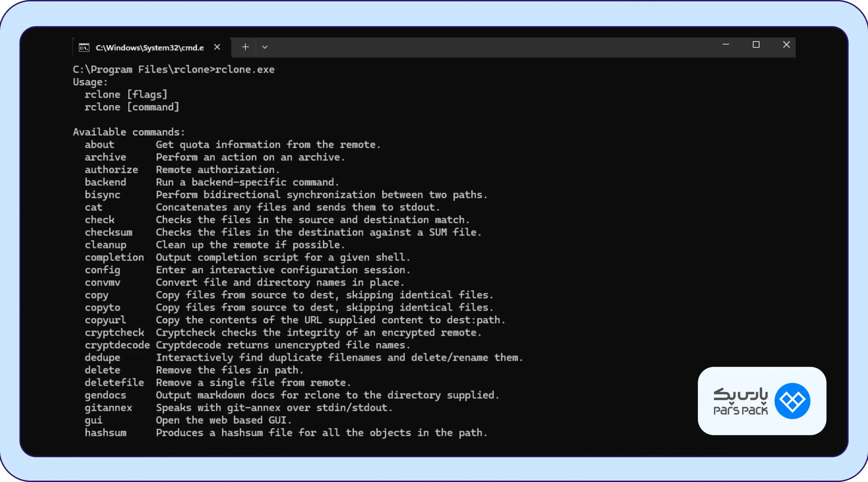This screenshot has height=482, width=868.
Task: Click the 'dedupe' command name
Action: pyautogui.click(x=102, y=358)
